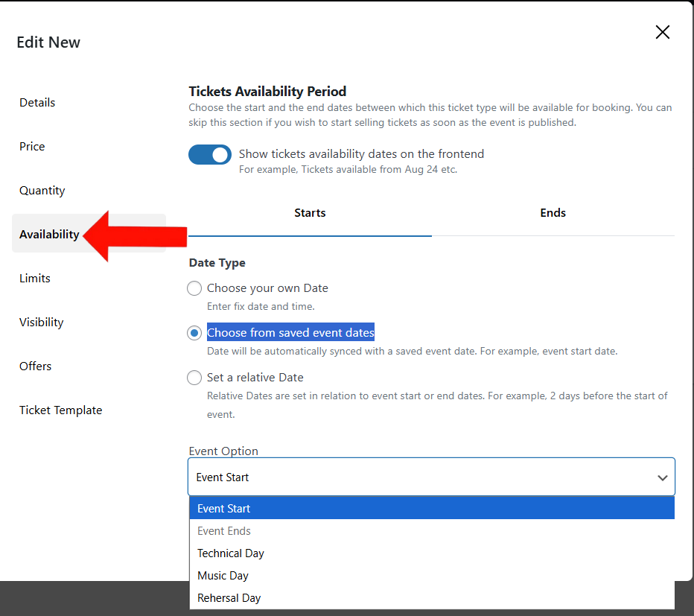Switch to the Starts tab
694x616 pixels.
pyautogui.click(x=310, y=213)
